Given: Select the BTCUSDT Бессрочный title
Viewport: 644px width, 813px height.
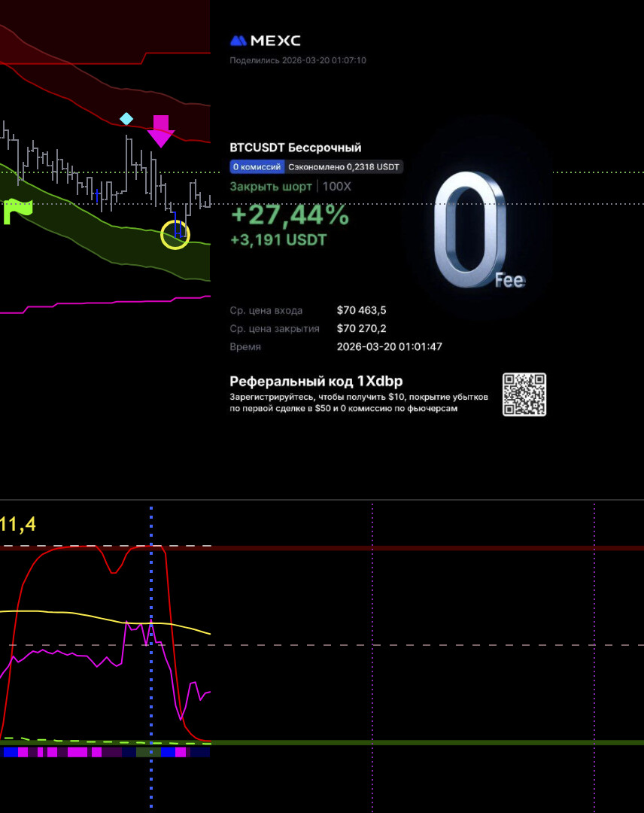Looking at the screenshot, I should click(x=295, y=148).
